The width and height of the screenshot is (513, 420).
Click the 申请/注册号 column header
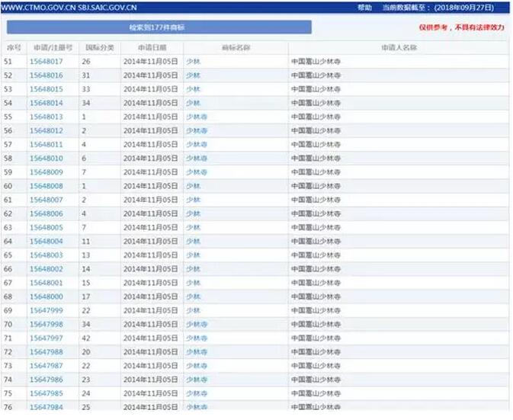[53, 48]
